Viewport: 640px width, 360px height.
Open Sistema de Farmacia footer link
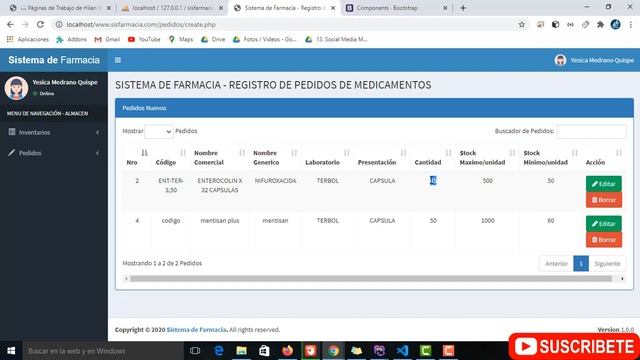pyautogui.click(x=196, y=330)
